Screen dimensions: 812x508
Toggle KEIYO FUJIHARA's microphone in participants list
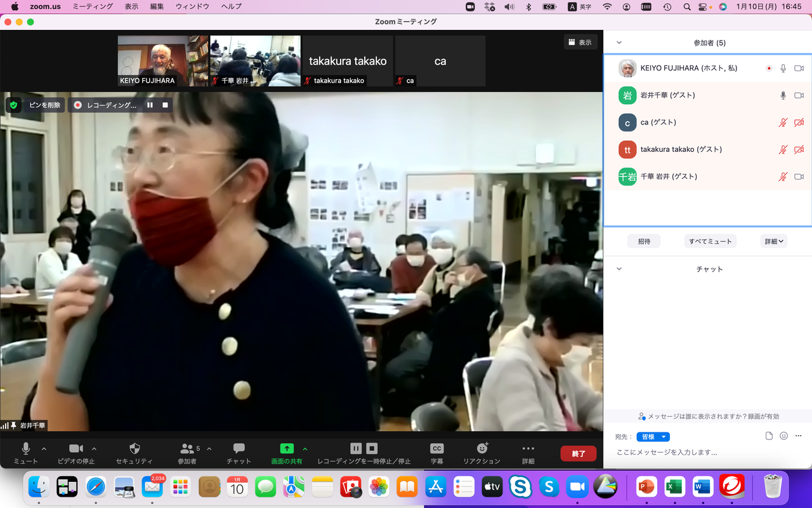coord(783,68)
